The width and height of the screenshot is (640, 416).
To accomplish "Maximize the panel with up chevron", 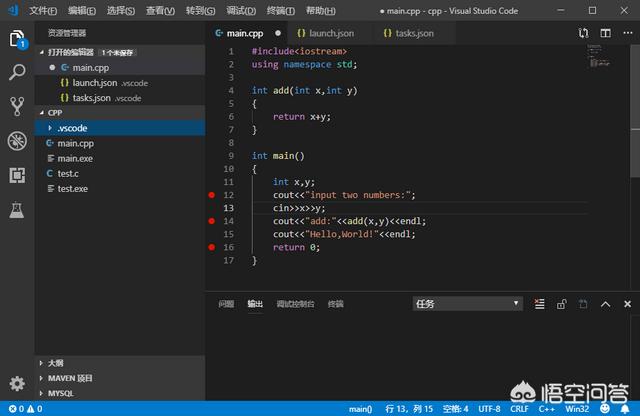I will tap(605, 304).
